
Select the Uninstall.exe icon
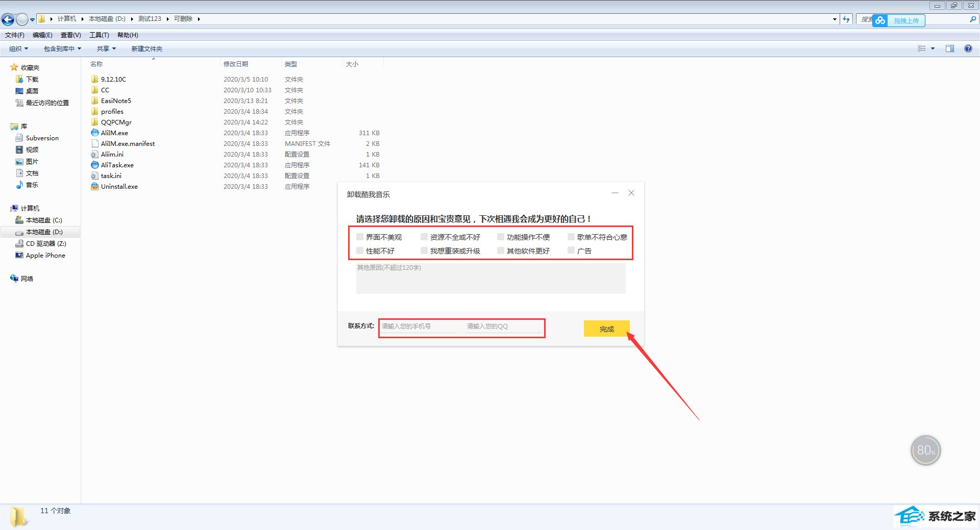(94, 186)
